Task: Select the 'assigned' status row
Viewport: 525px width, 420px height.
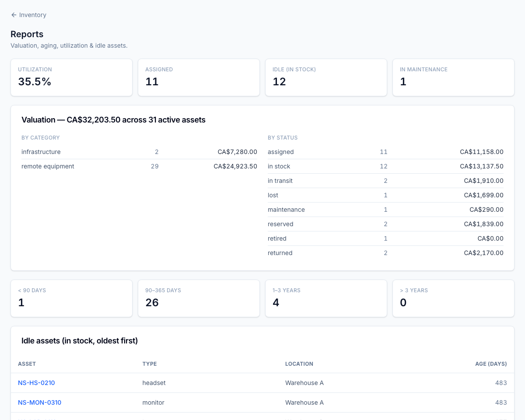Action: coord(385,152)
